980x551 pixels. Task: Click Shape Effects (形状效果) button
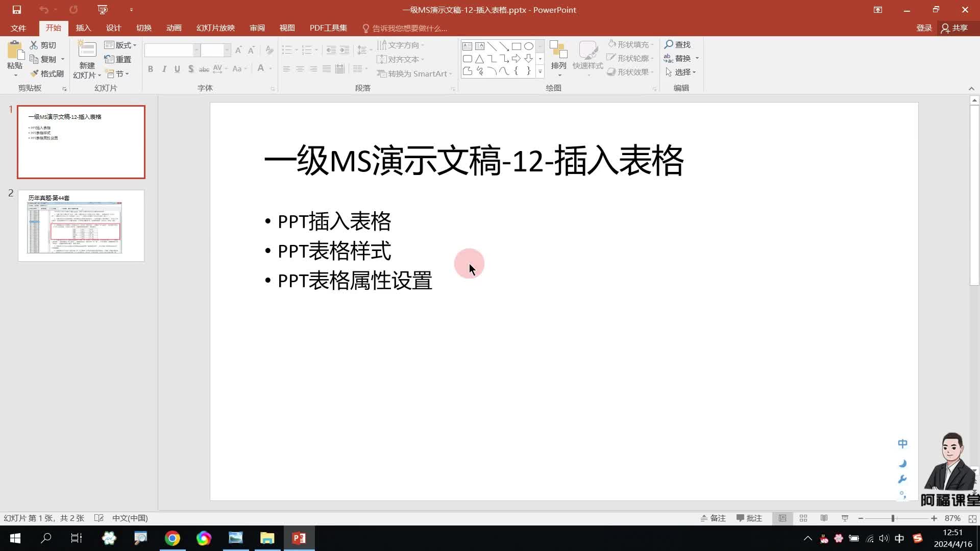pos(630,72)
